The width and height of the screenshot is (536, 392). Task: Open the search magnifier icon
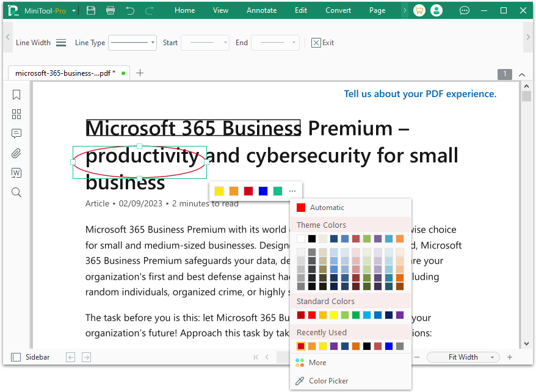click(x=16, y=192)
